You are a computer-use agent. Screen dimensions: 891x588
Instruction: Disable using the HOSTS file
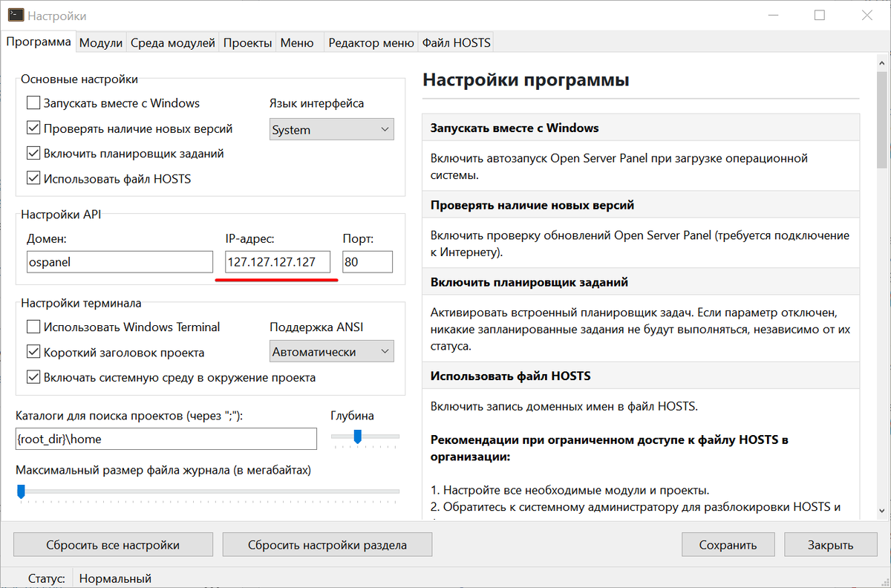[33, 178]
